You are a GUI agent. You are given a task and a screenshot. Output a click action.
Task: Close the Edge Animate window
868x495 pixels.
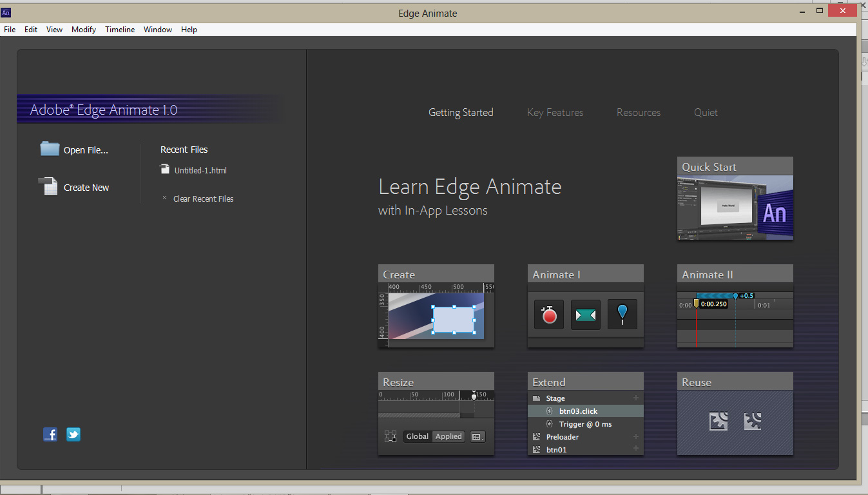pyautogui.click(x=844, y=10)
